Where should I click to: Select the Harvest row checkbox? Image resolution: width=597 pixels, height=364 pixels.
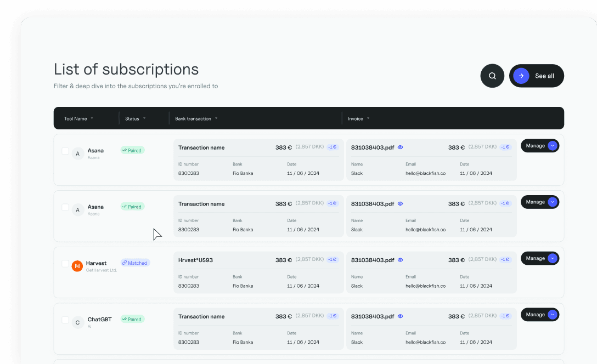tap(65, 264)
